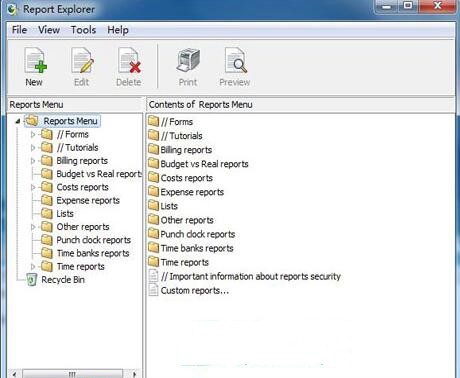Expand the Other reports tree folder
The width and height of the screenshot is (460, 378).
pyautogui.click(x=33, y=227)
